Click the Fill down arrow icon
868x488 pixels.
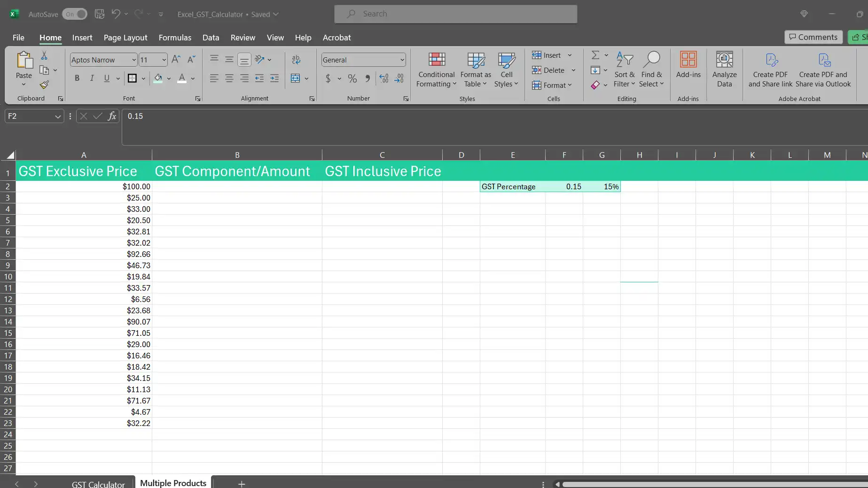pos(595,70)
